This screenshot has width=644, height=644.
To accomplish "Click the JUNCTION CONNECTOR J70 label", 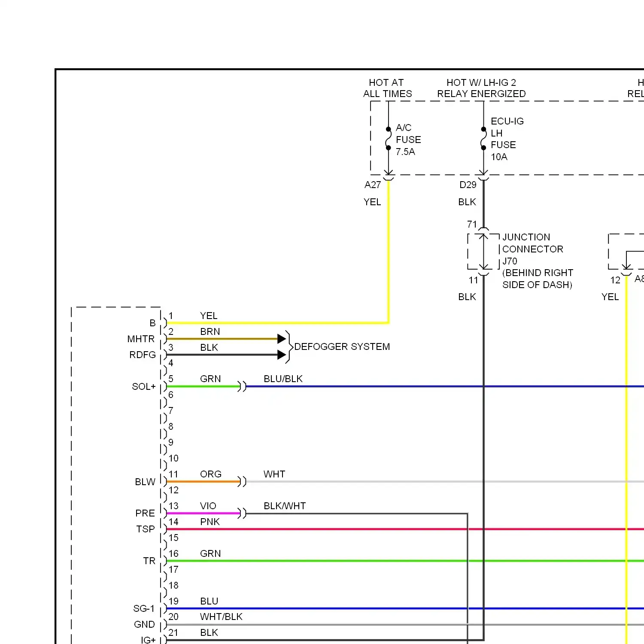I will click(x=532, y=249).
